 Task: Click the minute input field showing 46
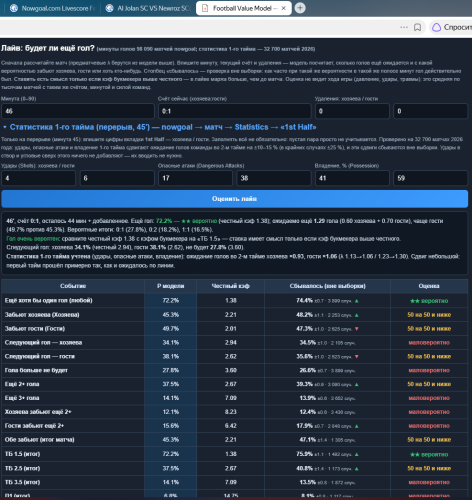[x=78, y=111]
